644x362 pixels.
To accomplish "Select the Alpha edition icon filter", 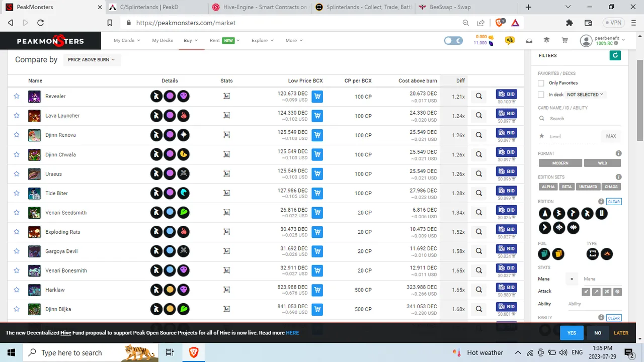I will tap(545, 214).
